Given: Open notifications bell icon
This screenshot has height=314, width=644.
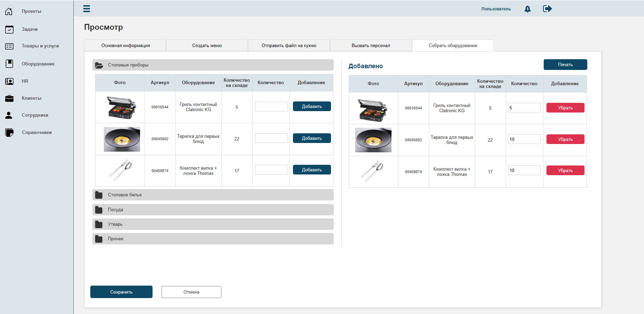Looking at the screenshot, I should pos(527,9).
